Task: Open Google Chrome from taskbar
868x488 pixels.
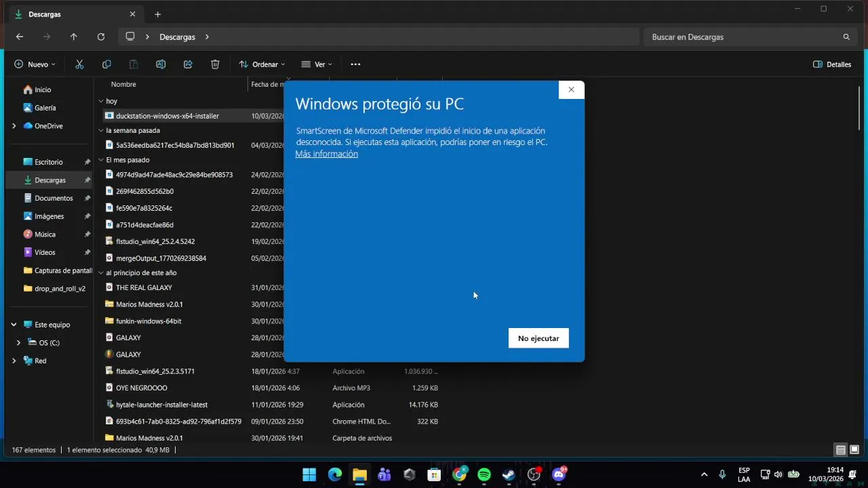Action: [x=460, y=474]
